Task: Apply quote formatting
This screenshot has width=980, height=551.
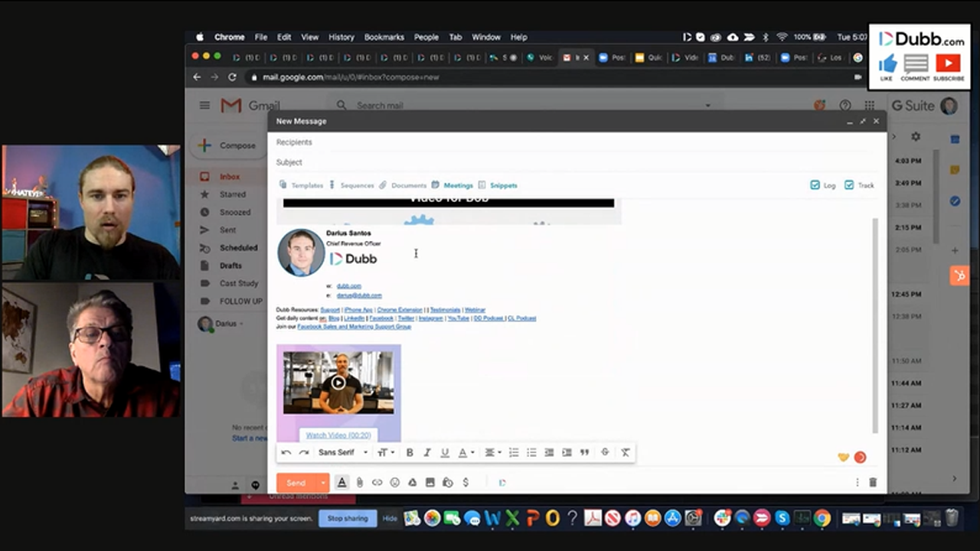Action: click(584, 452)
